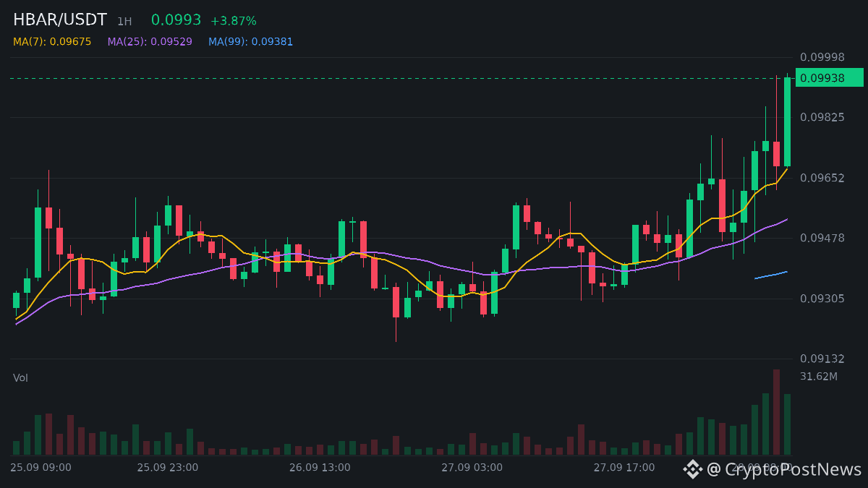Click the CryptoPostNews watermark logo icon

pos(693,469)
